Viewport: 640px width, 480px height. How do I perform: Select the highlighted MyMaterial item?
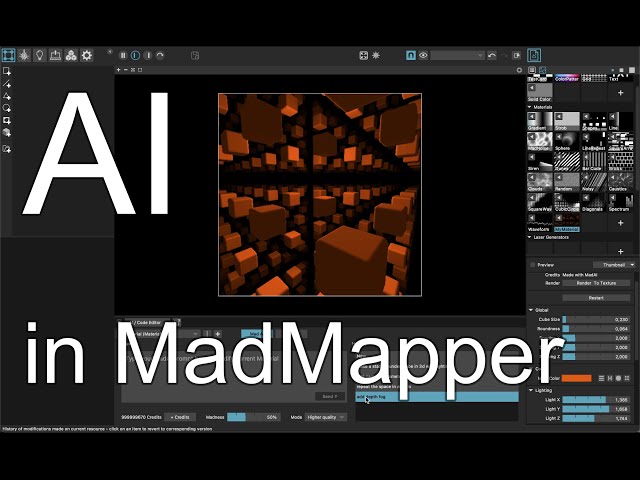coord(567,223)
